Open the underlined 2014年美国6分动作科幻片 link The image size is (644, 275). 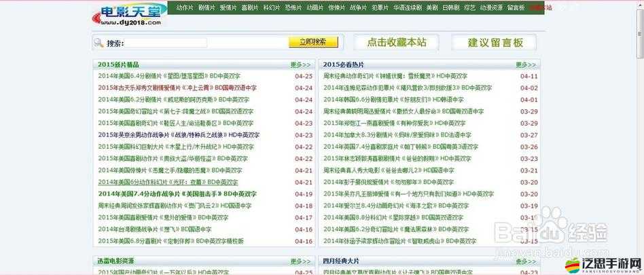pyautogui.click(x=168, y=182)
